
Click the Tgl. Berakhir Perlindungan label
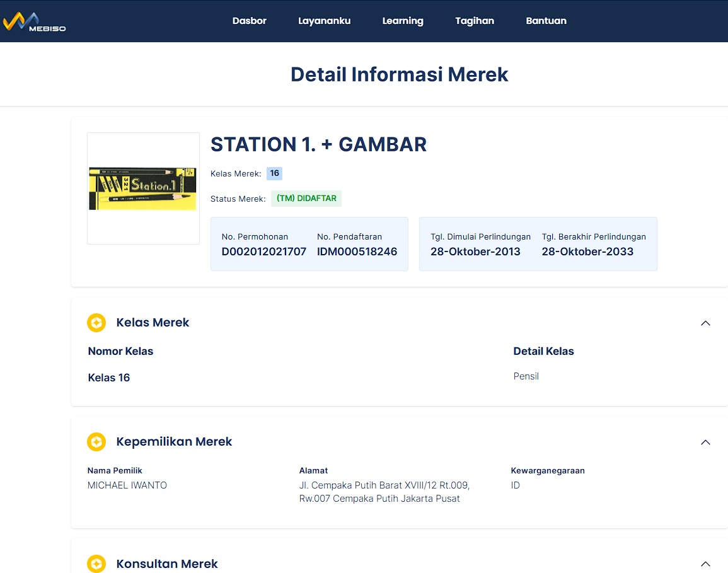click(594, 237)
